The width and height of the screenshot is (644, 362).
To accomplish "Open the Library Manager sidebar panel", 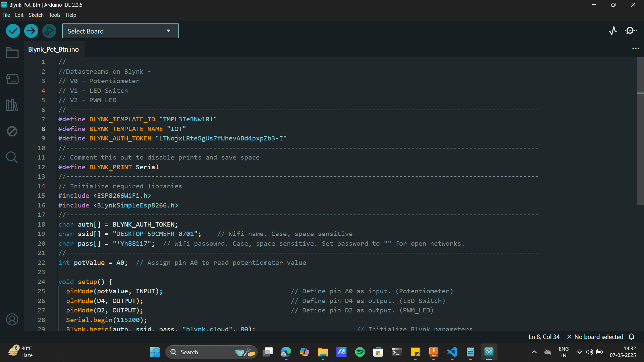I will tap(12, 105).
